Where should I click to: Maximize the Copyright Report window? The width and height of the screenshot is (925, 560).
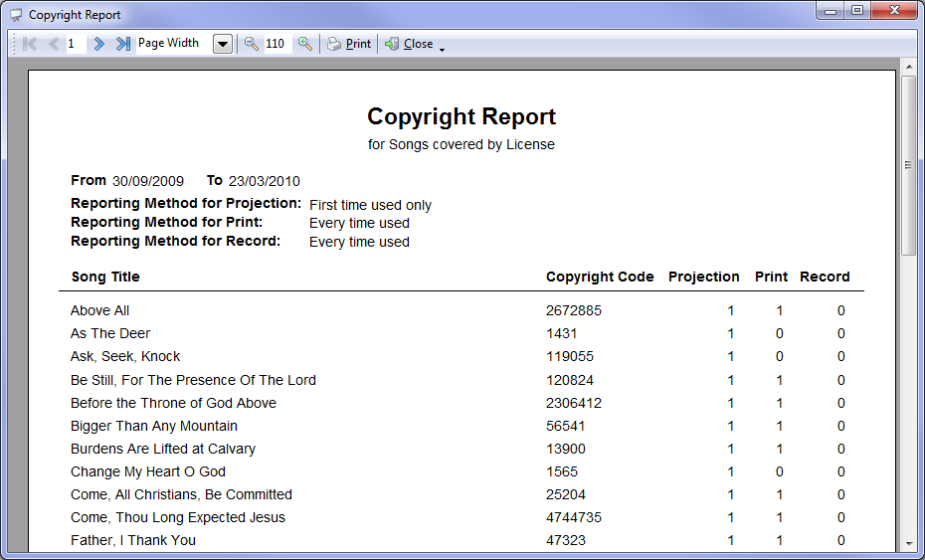(x=857, y=11)
